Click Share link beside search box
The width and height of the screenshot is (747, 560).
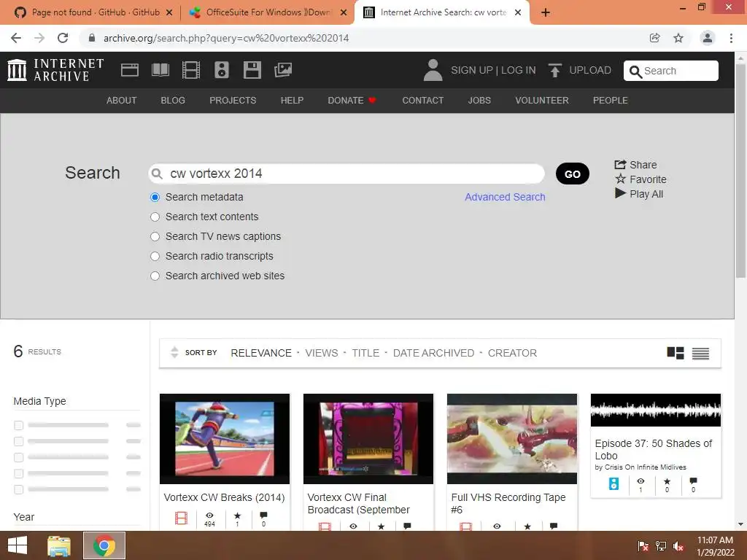coord(636,165)
